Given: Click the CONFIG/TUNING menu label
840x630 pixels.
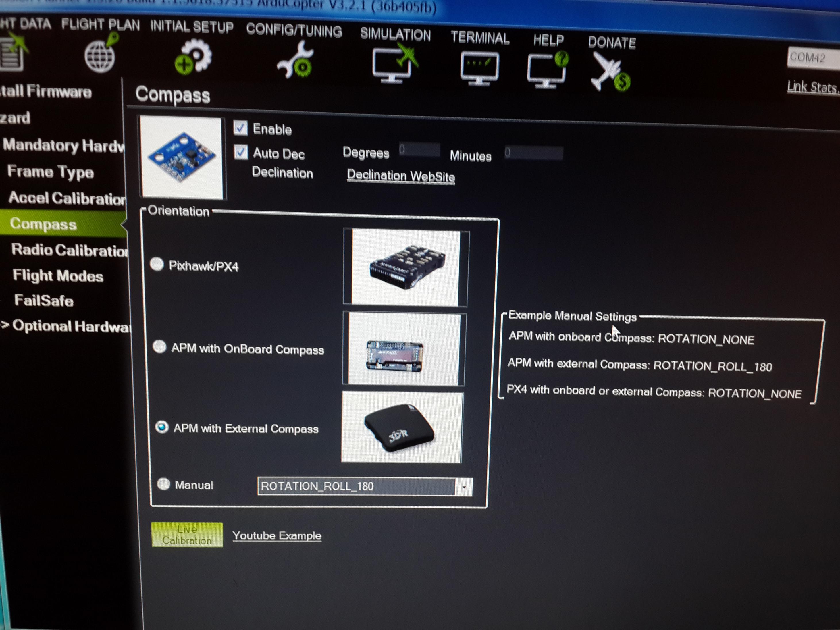Looking at the screenshot, I should [294, 30].
